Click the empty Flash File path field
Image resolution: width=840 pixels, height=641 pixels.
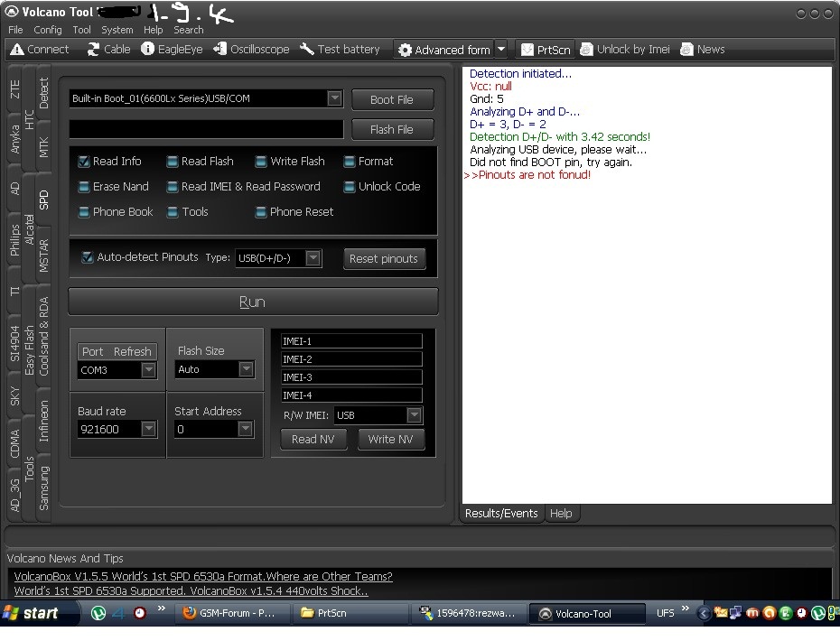[x=206, y=130]
